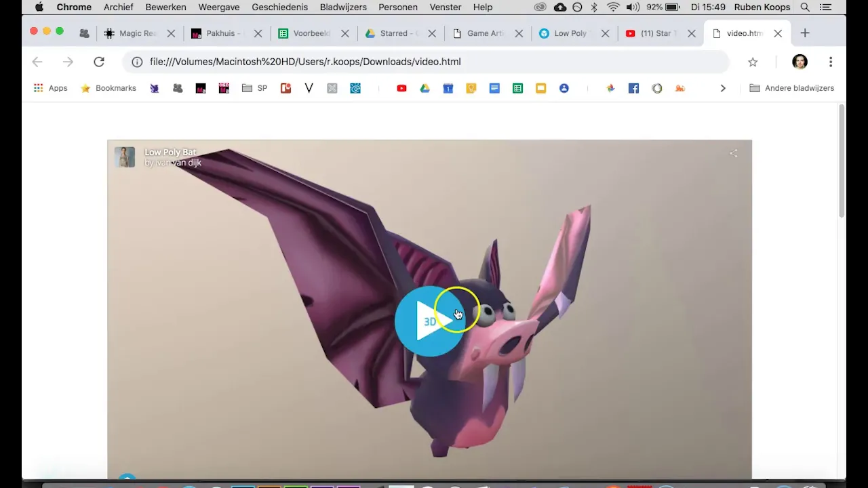
Task: Open the Google Docs bookmark icon
Action: (x=494, y=88)
